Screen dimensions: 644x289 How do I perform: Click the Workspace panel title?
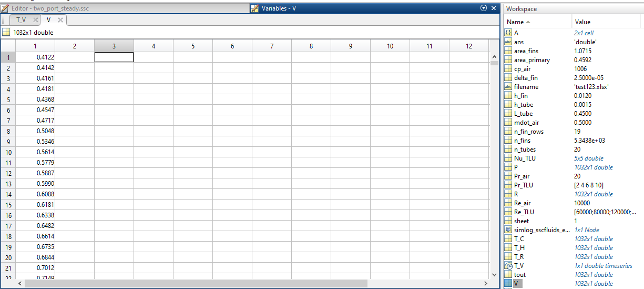pyautogui.click(x=522, y=9)
